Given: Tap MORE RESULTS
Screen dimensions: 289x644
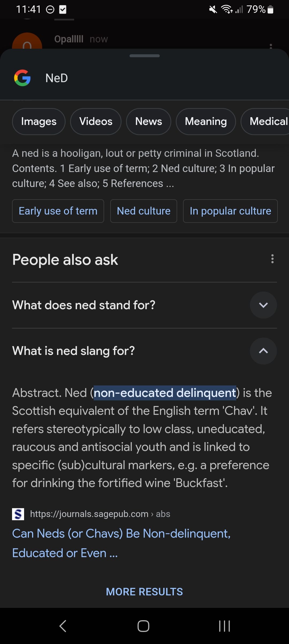Looking at the screenshot, I should [144, 592].
